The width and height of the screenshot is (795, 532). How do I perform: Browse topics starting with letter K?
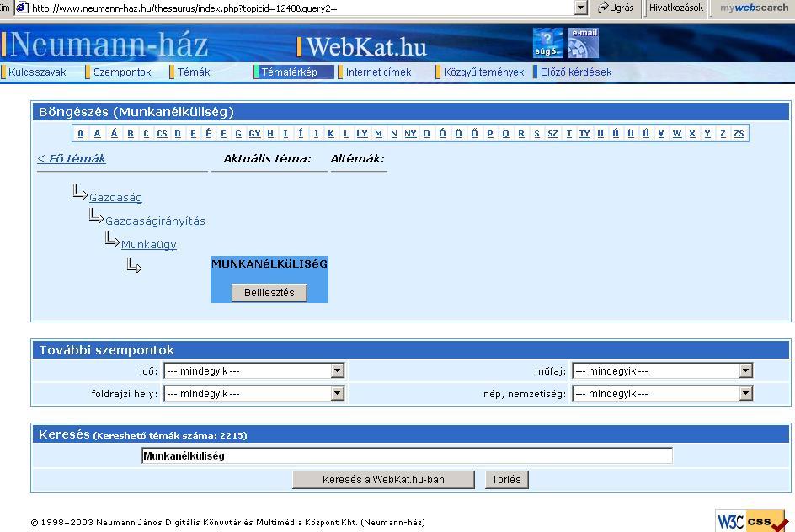(x=331, y=133)
